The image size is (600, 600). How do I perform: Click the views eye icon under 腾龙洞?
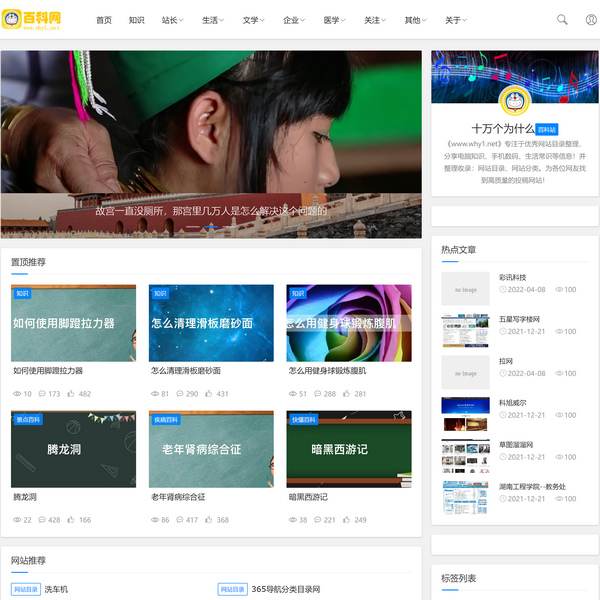point(17,520)
